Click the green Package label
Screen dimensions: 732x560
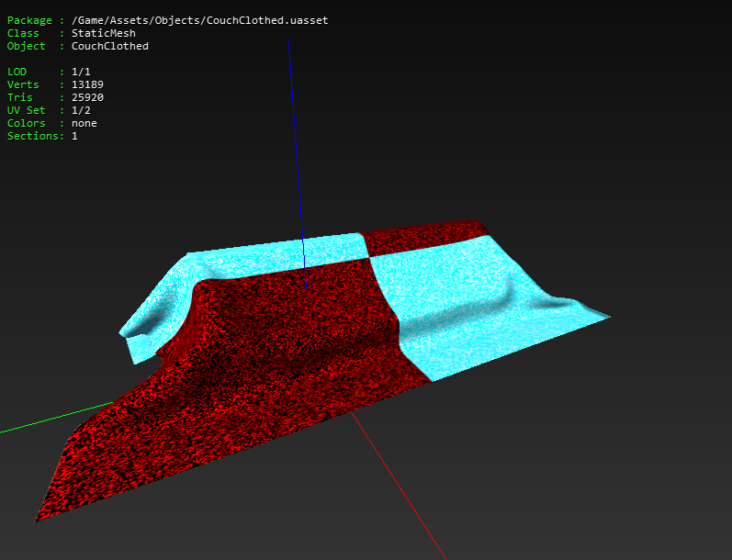coord(29,20)
